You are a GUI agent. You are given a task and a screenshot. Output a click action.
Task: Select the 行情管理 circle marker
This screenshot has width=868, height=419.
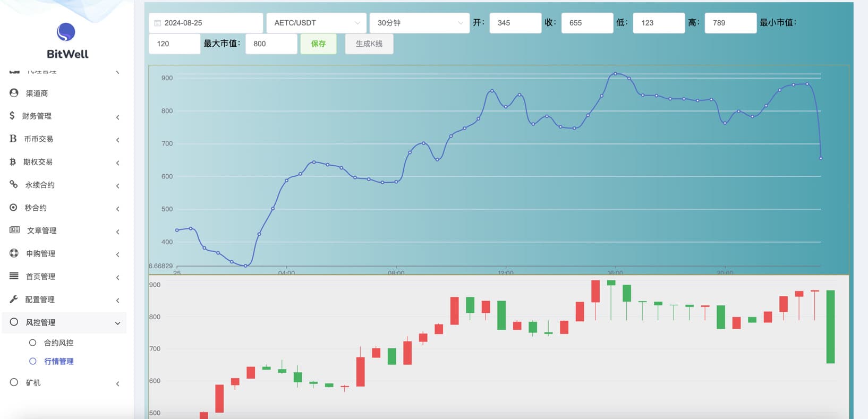pos(32,362)
